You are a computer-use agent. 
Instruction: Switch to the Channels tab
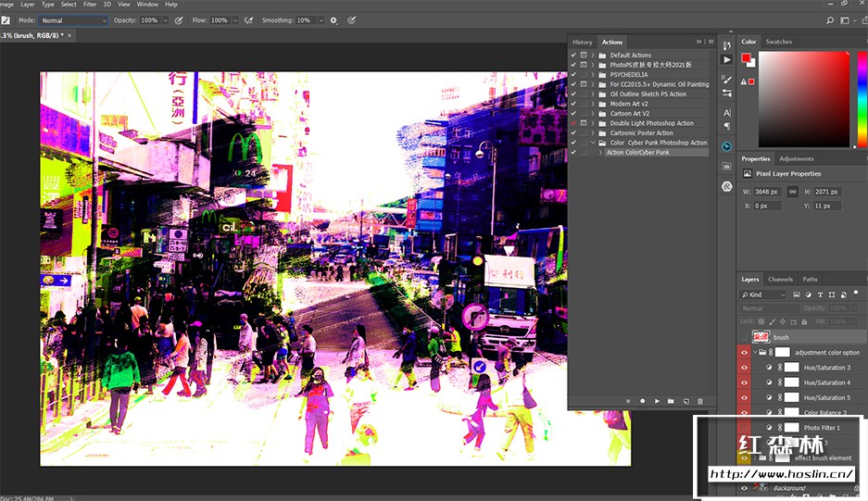780,279
